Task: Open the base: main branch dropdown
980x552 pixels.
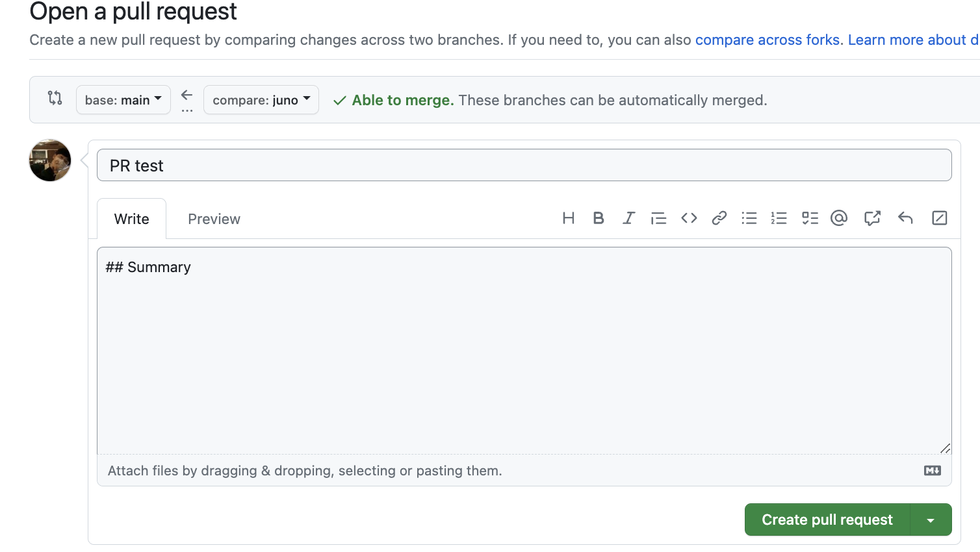Action: tap(123, 100)
